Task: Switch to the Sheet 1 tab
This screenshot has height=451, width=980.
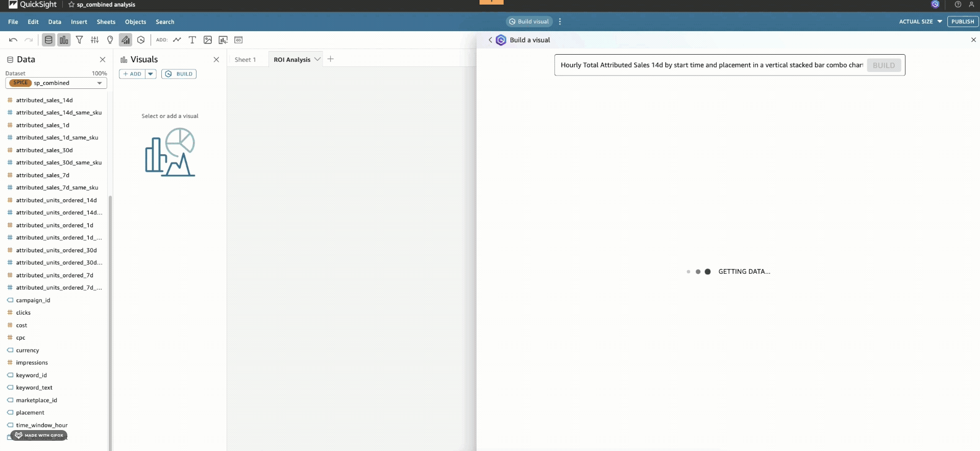Action: click(245, 60)
